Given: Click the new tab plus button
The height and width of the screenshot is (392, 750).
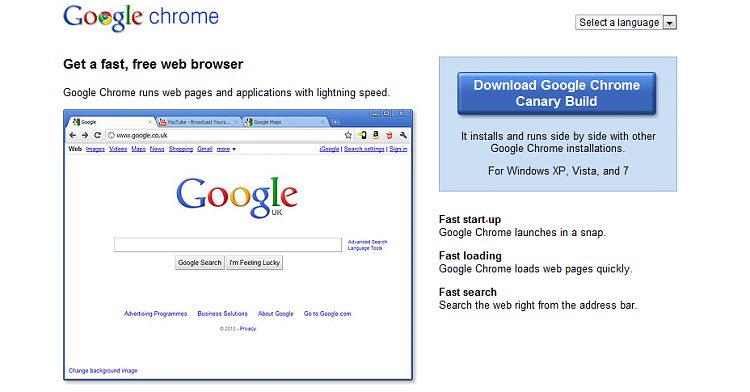Looking at the screenshot, I should (x=336, y=122).
